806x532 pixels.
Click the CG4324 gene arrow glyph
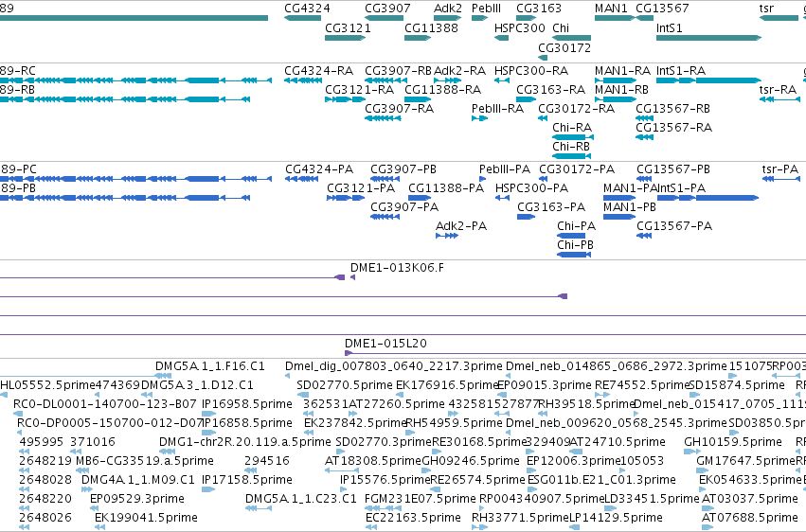pyautogui.click(x=303, y=18)
